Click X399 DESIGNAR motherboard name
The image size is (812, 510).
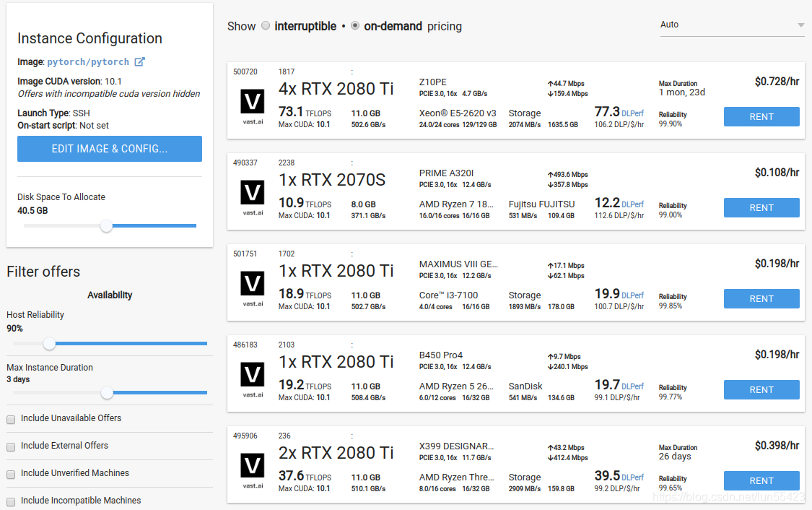click(x=457, y=446)
